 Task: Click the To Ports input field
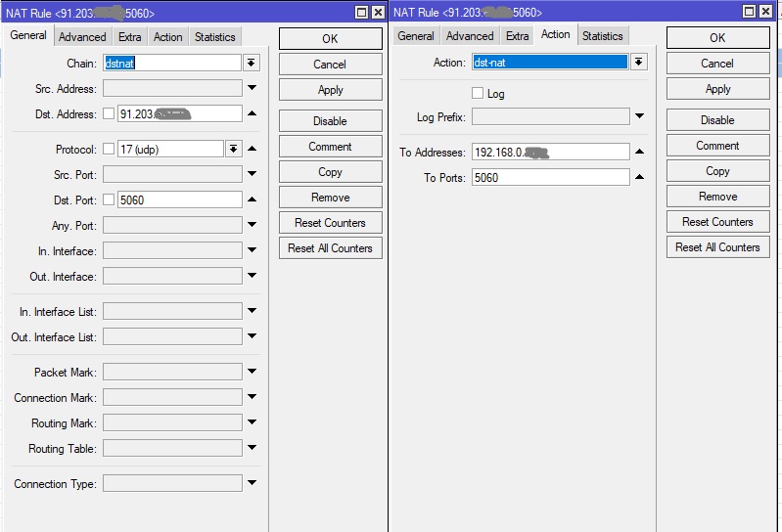tap(550, 178)
